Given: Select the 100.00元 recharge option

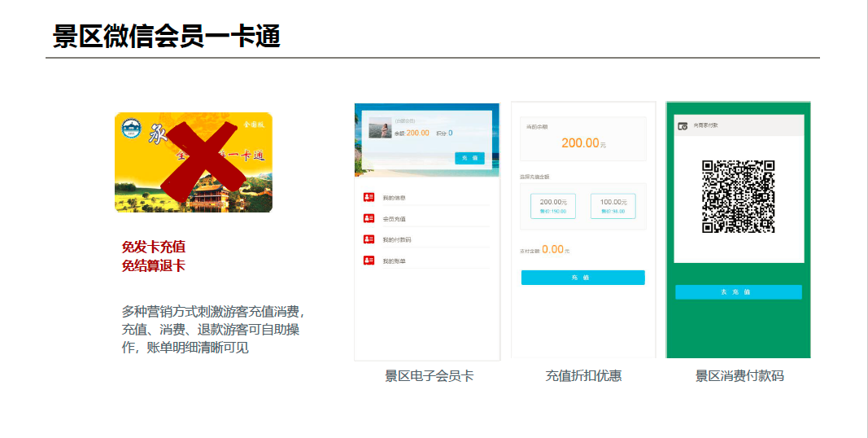Looking at the screenshot, I should (613, 206).
